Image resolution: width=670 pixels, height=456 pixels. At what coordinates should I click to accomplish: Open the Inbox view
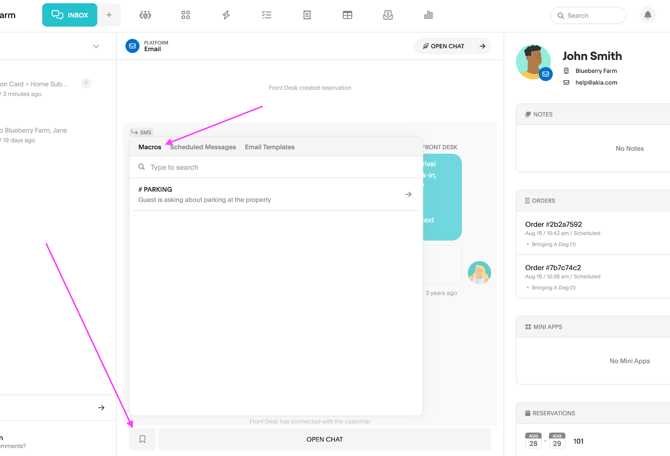point(69,15)
